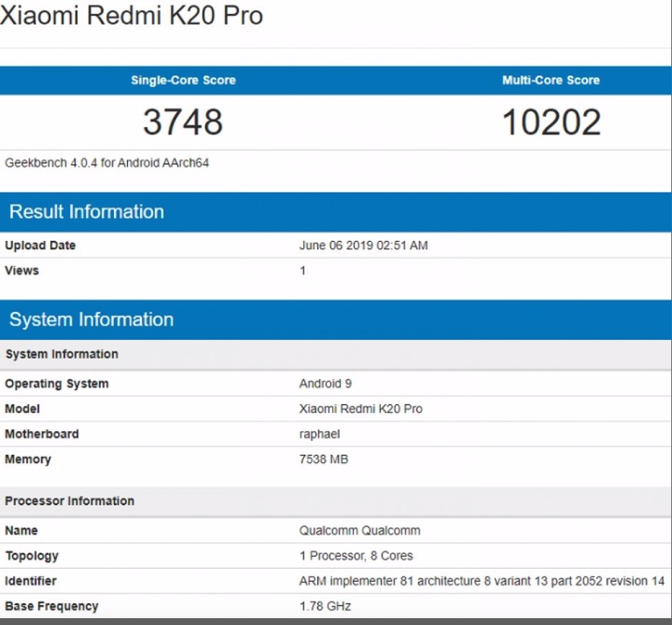Select the 1.78 GHz frequency value
The height and width of the screenshot is (625, 672).
325,606
